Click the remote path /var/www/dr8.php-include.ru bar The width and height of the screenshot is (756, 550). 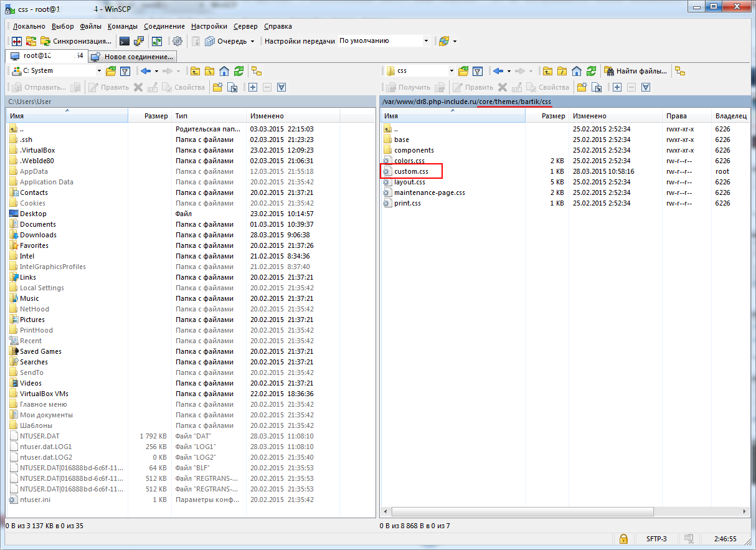[566, 102]
